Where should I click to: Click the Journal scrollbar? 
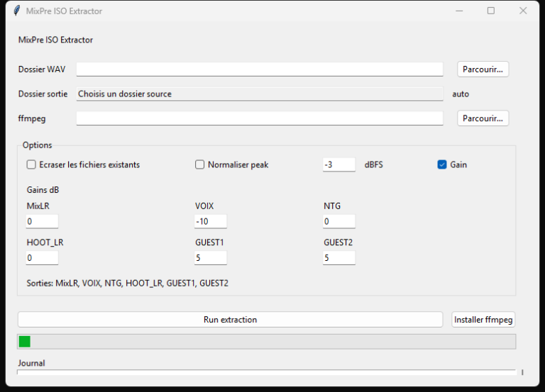[x=522, y=373]
